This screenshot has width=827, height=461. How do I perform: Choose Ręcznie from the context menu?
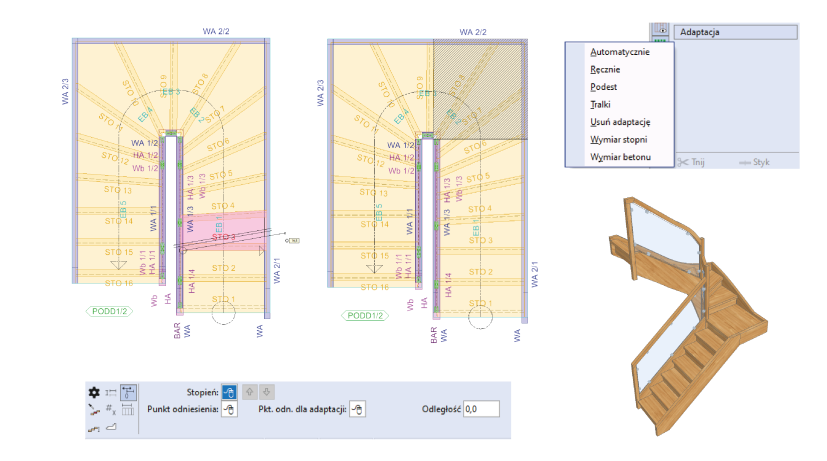click(x=606, y=69)
